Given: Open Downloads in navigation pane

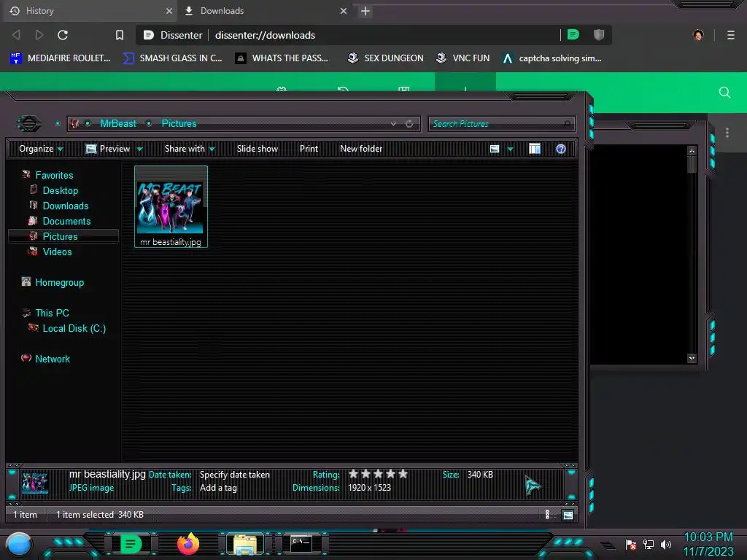Looking at the screenshot, I should 66,206.
